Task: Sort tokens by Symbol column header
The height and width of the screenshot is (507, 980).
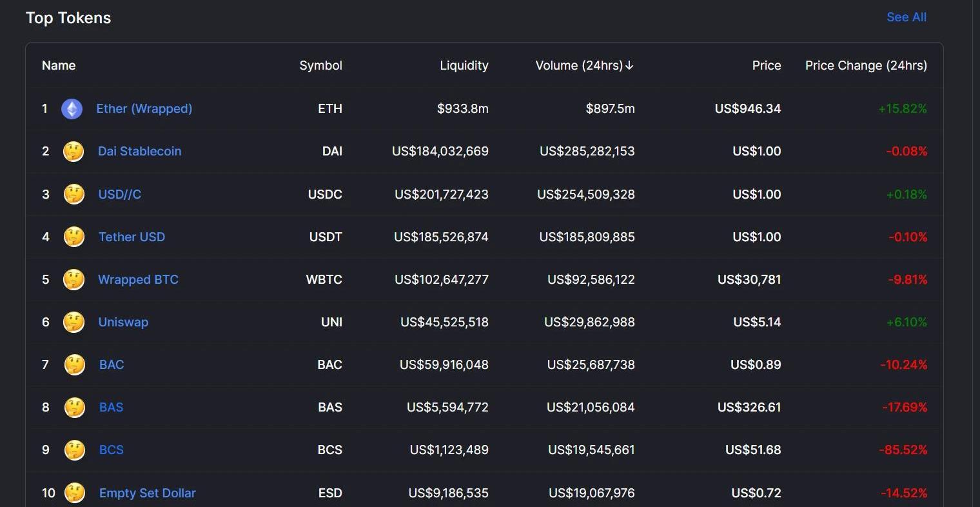Action: [x=320, y=66]
